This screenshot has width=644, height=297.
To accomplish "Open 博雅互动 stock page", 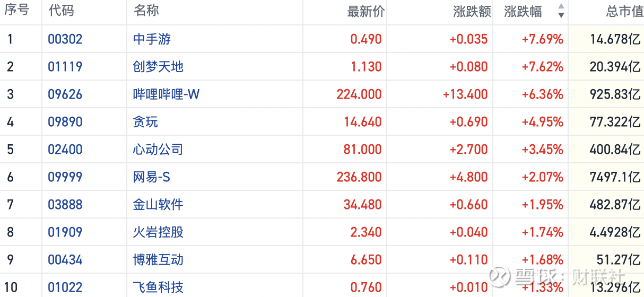I will [x=158, y=260].
